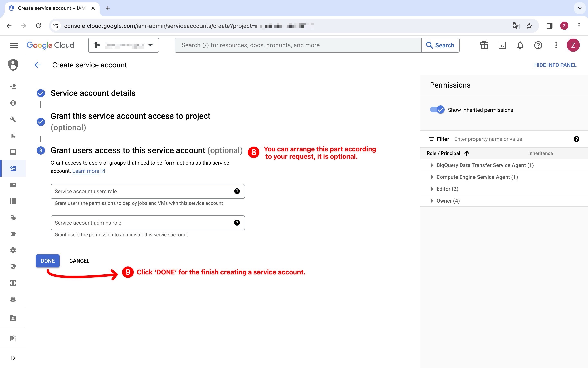Screen dimensions: 588x368
Task: Click HIDE INFO PANEL
Action: pos(555,65)
